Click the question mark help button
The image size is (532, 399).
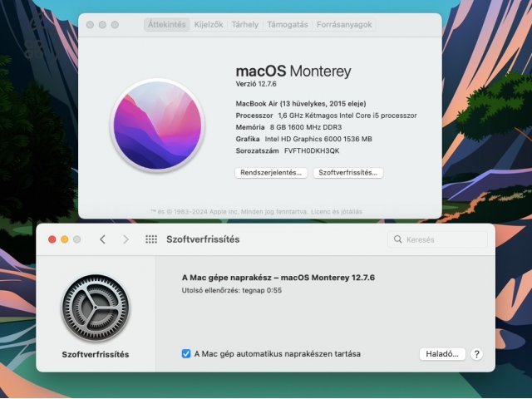pyautogui.click(x=476, y=354)
